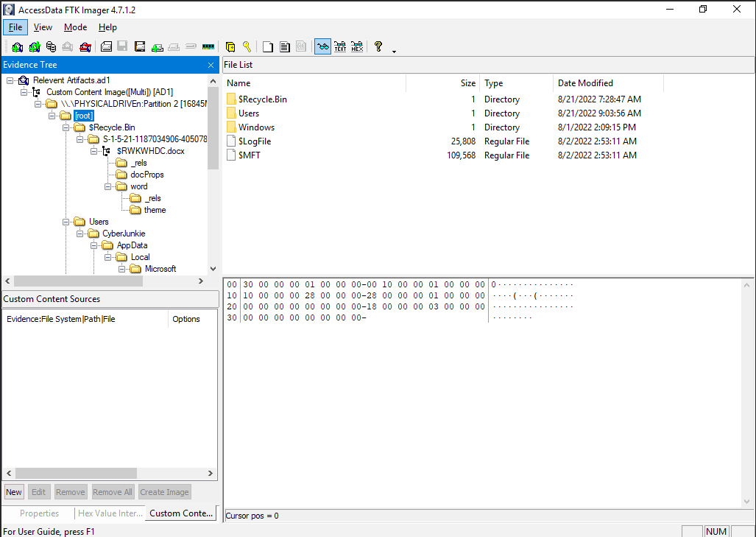Switch to the Properties tab

click(x=39, y=513)
